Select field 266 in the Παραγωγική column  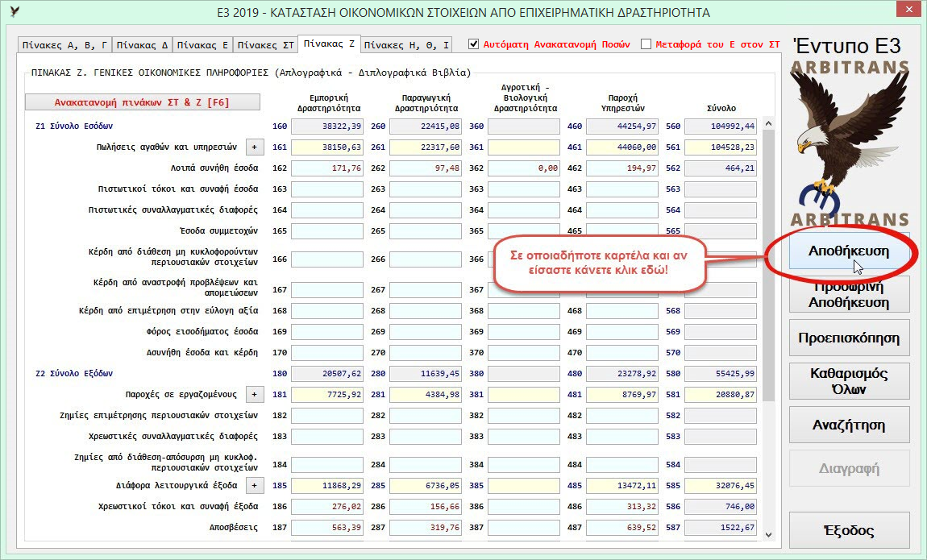[425, 259]
